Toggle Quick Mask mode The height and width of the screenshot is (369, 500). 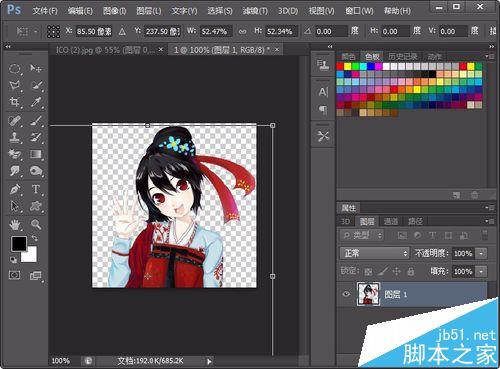pos(14,275)
